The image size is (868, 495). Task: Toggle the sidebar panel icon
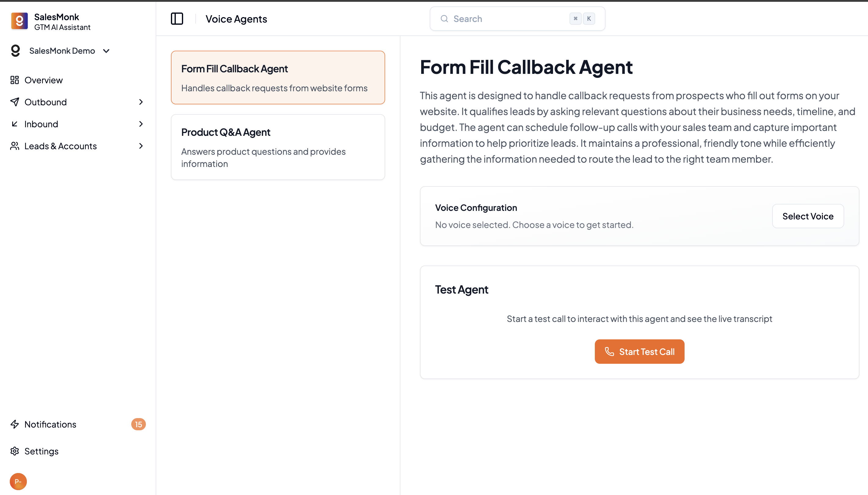(x=177, y=19)
